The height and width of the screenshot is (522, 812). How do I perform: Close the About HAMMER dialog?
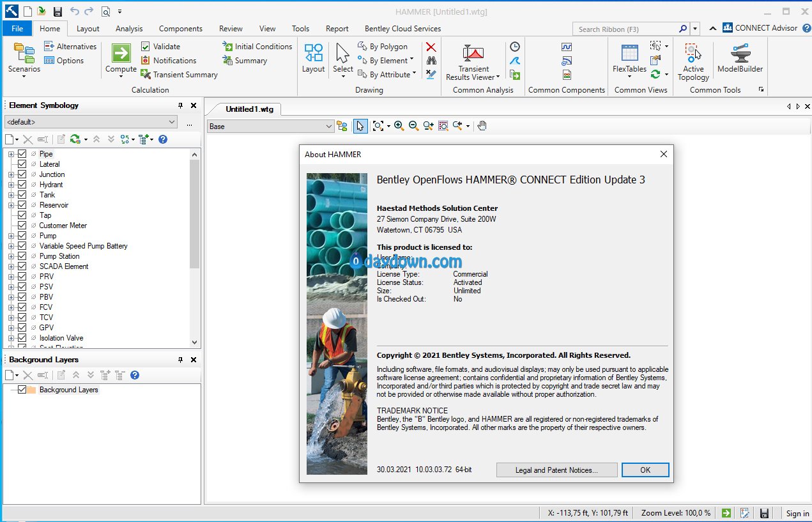pyautogui.click(x=663, y=154)
